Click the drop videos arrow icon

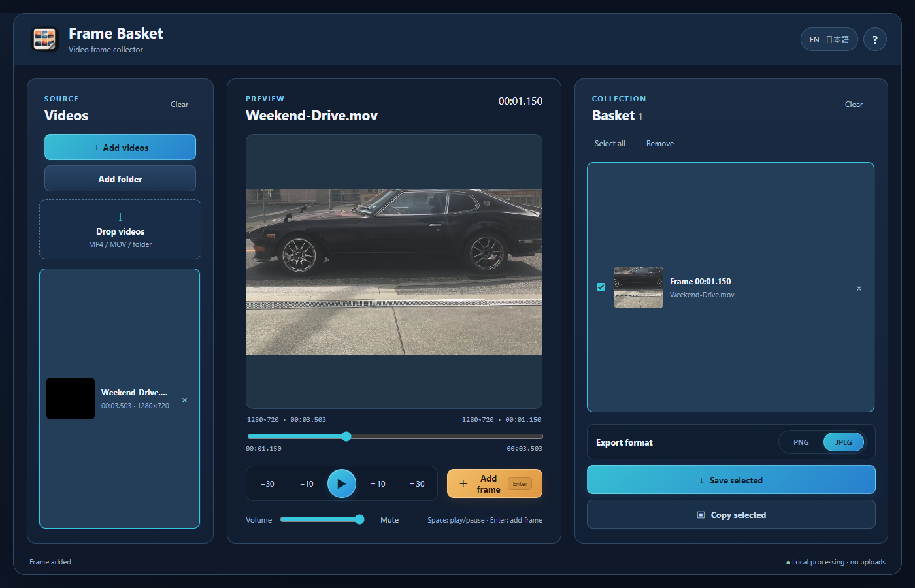120,217
